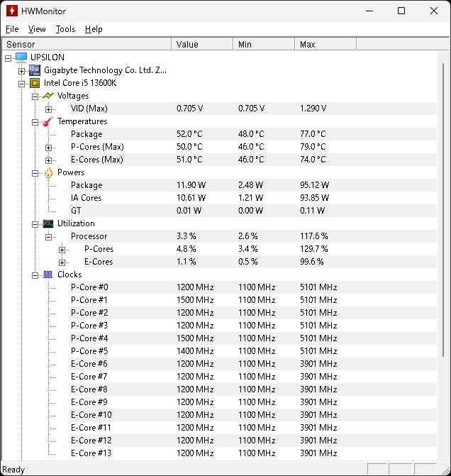Collapse the Clocks section
The width and height of the screenshot is (451, 476).
click(x=35, y=275)
